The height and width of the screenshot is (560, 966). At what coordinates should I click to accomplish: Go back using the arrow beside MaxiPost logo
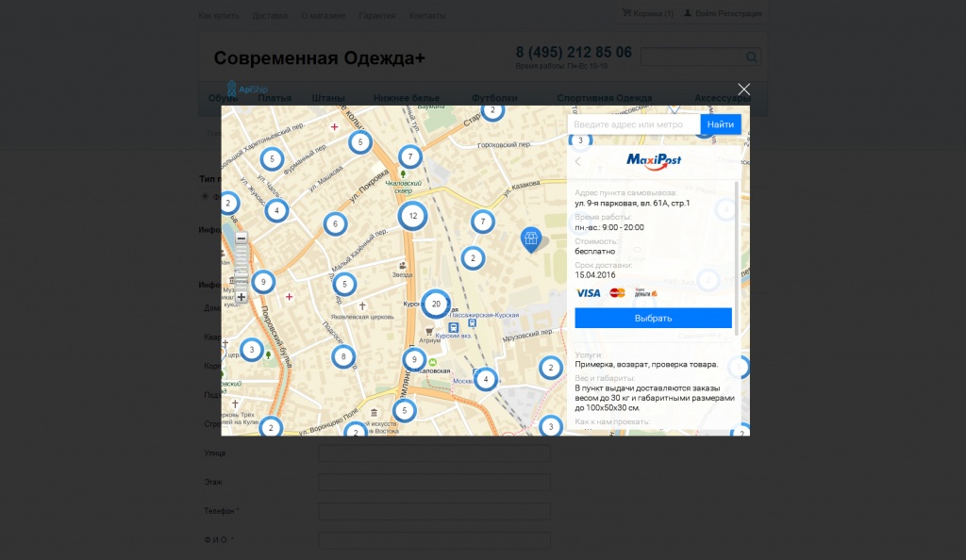[578, 161]
